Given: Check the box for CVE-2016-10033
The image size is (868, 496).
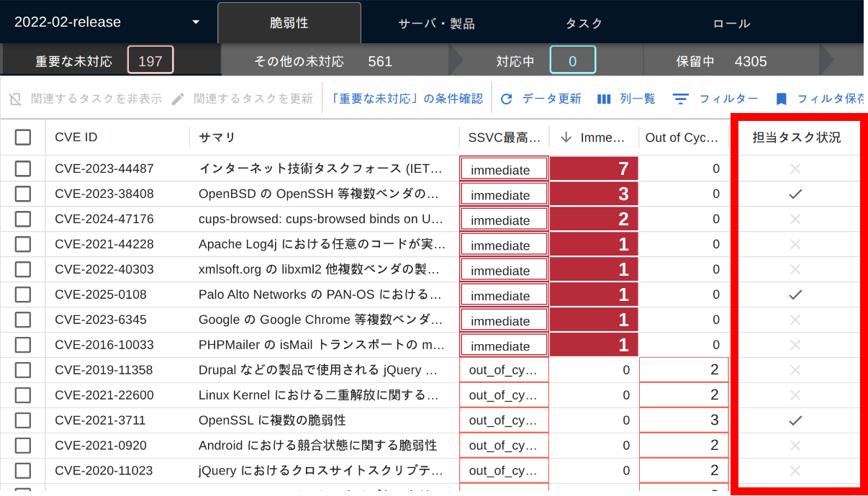Looking at the screenshot, I should (23, 345).
